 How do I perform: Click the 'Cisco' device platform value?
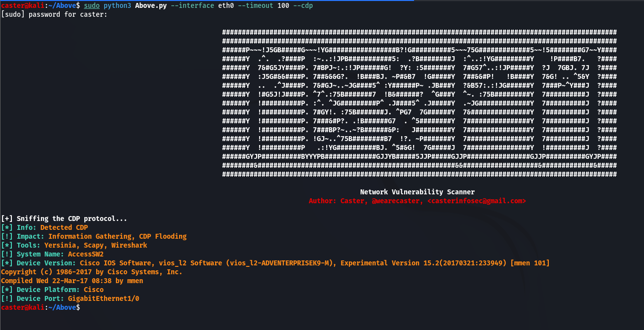(94, 290)
